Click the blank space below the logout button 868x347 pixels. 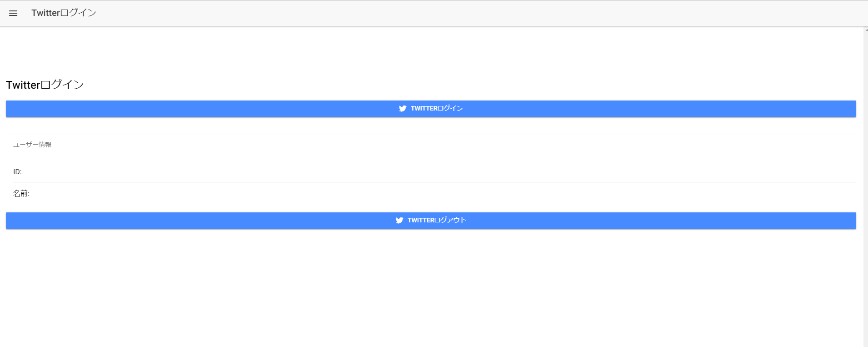tap(431, 287)
